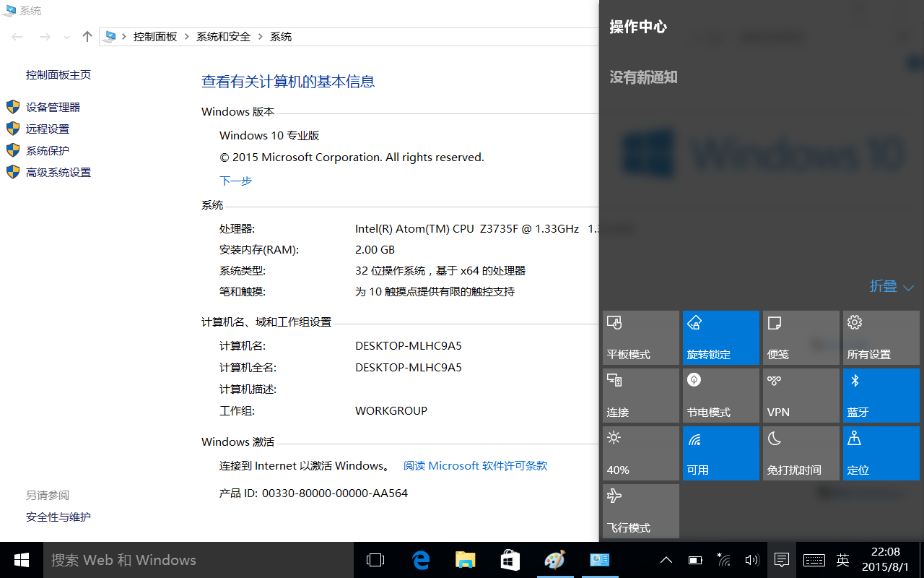Click the computer icon in the address bar

tap(110, 37)
